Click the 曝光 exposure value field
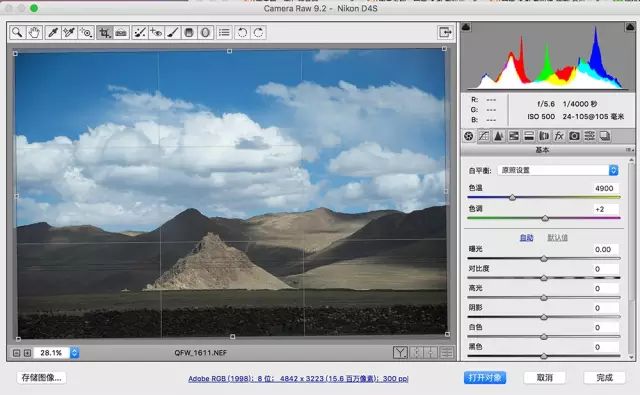 604,249
